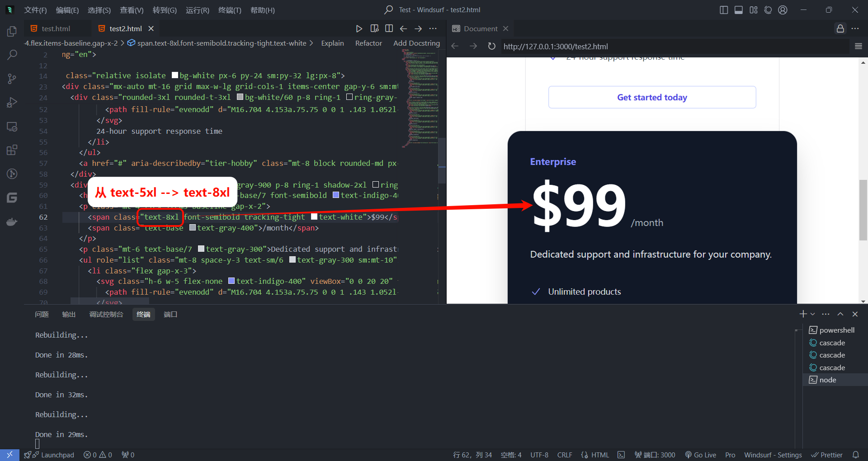
Task: Split the editor with split icon
Action: point(389,28)
